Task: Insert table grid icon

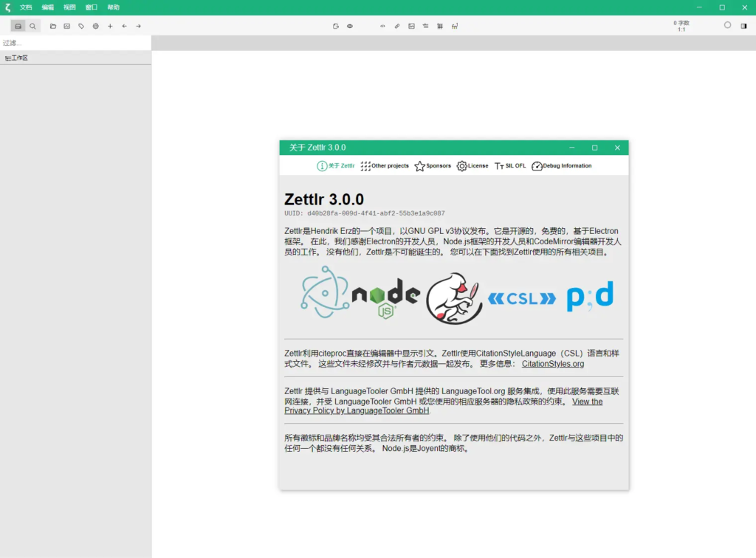Action: [x=440, y=26]
